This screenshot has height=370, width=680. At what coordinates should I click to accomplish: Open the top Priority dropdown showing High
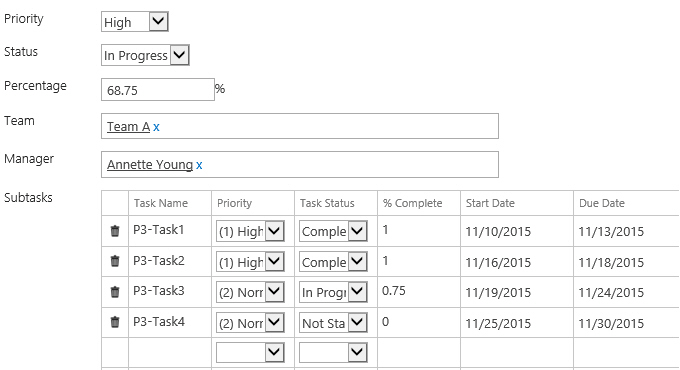tap(135, 22)
